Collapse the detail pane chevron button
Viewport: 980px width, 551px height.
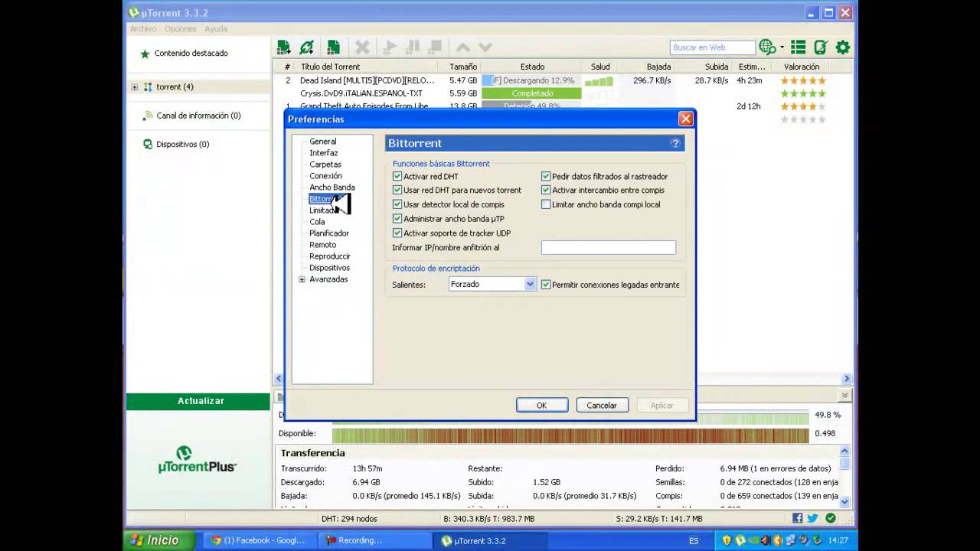pyautogui.click(x=844, y=396)
